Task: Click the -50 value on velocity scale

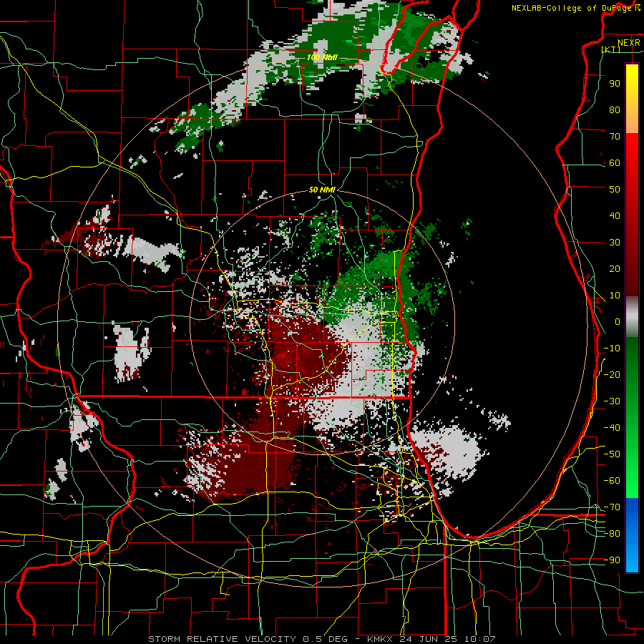Action: [x=612, y=454]
